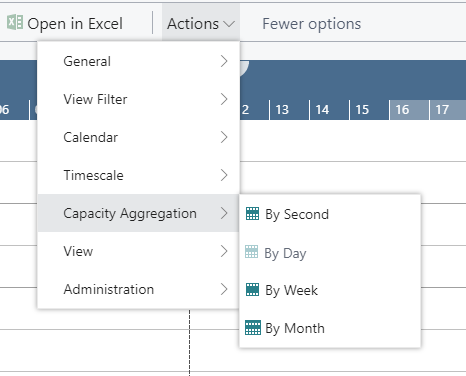Image resolution: width=466 pixels, height=376 pixels.
Task: Expand the General submenu chevron
Action: (x=224, y=61)
